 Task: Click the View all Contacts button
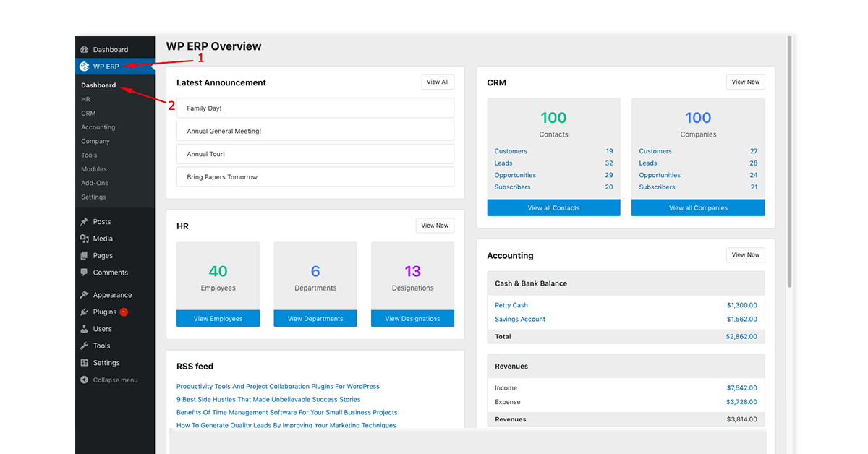554,208
